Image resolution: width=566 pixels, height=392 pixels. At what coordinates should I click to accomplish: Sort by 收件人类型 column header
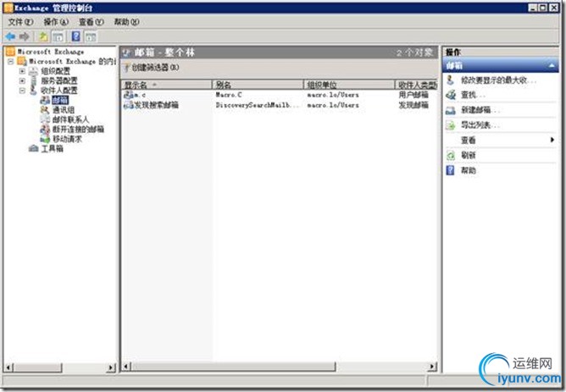[417, 86]
